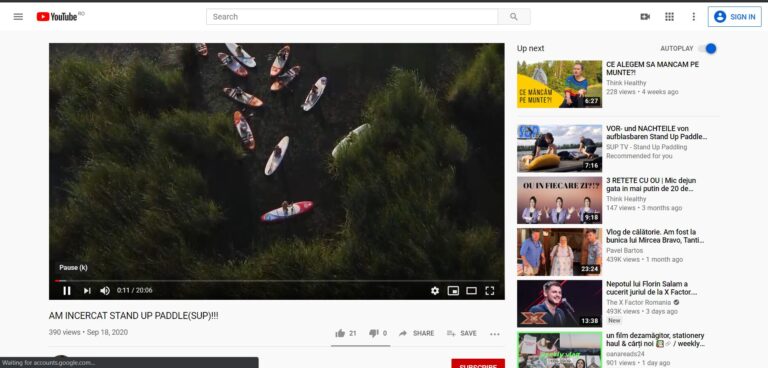The image size is (768, 368).
Task: Open the create video camera icon
Action: click(x=645, y=17)
